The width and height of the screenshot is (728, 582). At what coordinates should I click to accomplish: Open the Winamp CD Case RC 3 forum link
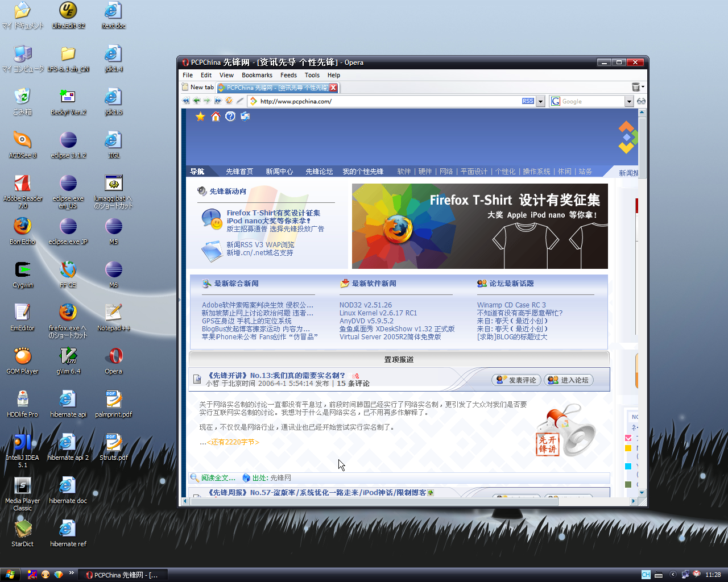click(511, 305)
